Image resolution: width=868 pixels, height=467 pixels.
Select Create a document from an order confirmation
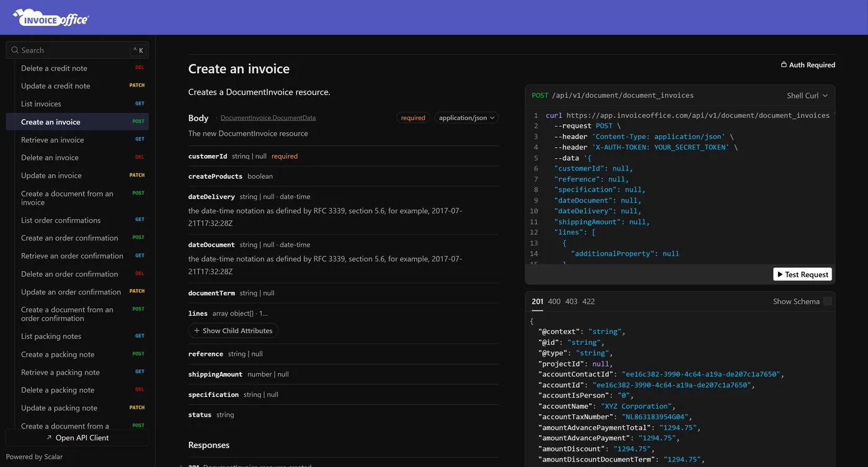click(77, 314)
